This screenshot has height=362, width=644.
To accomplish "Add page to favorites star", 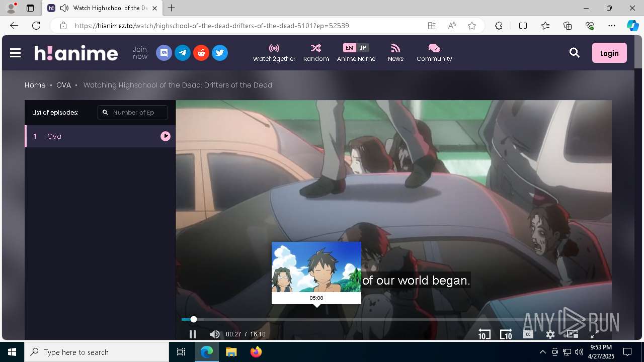I will point(472,26).
